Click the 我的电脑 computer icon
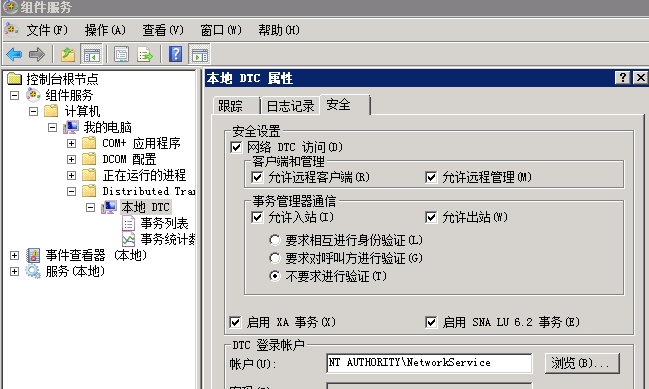Viewport: 649px width, 389px height. 71,127
